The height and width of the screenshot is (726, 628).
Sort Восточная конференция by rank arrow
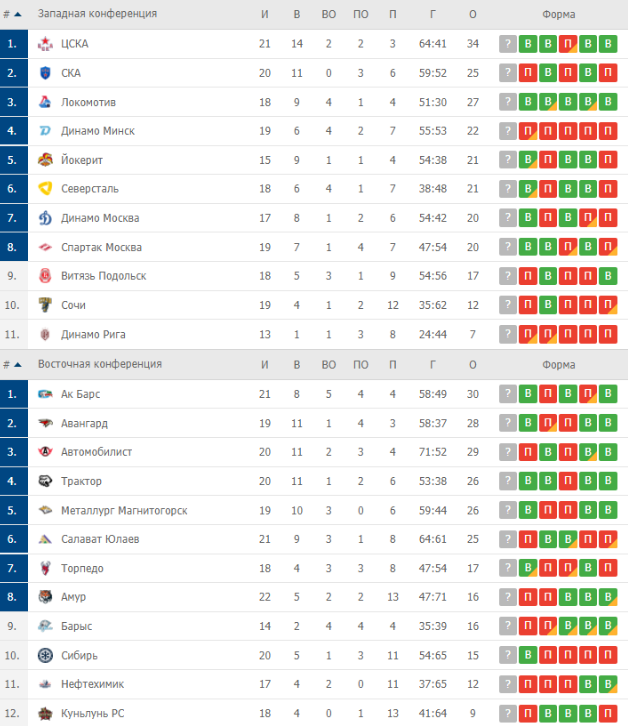point(18,365)
